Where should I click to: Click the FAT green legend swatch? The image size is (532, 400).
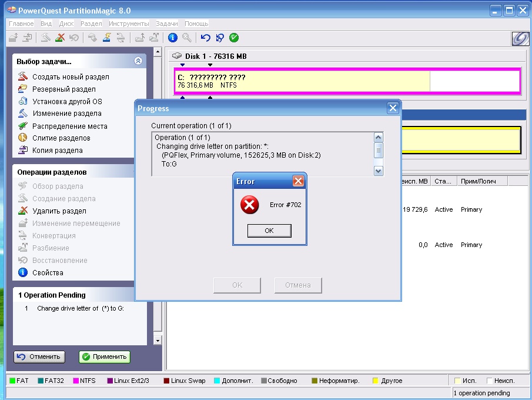pyautogui.click(x=12, y=381)
